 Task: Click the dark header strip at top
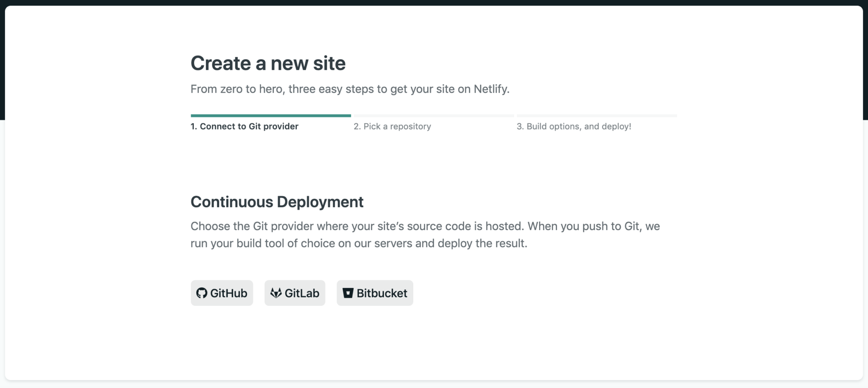[x=434, y=3]
